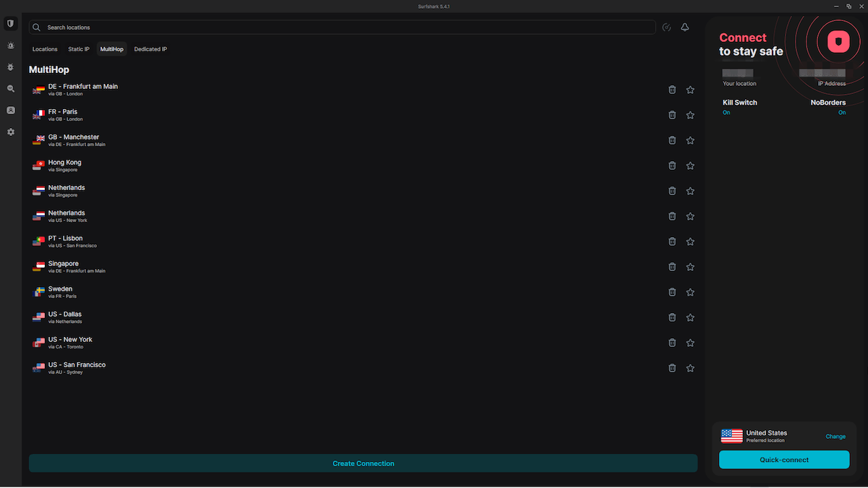Switch to the Static IP tab
This screenshot has width=868, height=488.
tap(79, 49)
